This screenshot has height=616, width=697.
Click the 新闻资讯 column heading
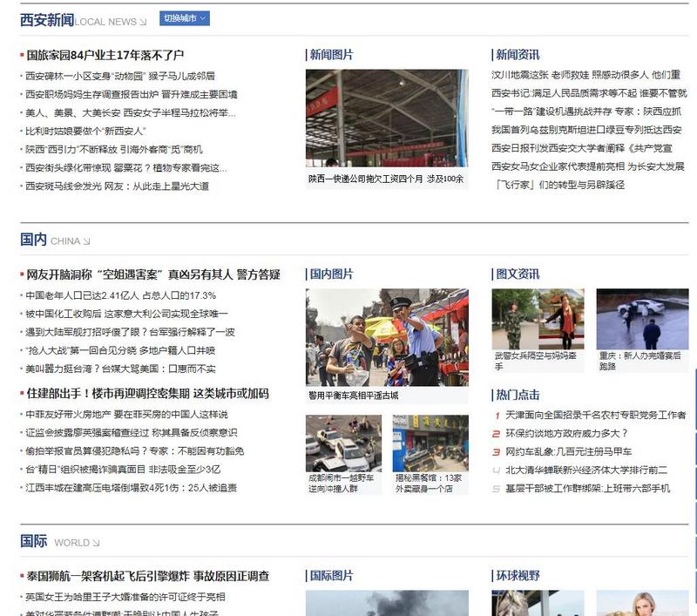click(x=518, y=55)
